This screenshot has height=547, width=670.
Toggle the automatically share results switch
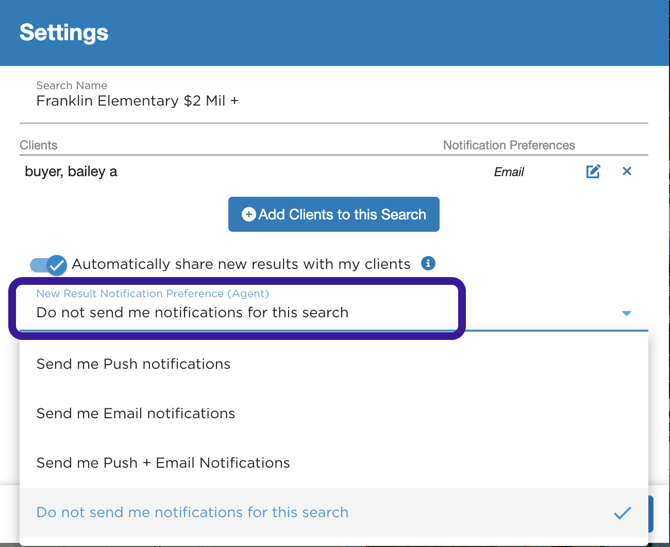(48, 264)
